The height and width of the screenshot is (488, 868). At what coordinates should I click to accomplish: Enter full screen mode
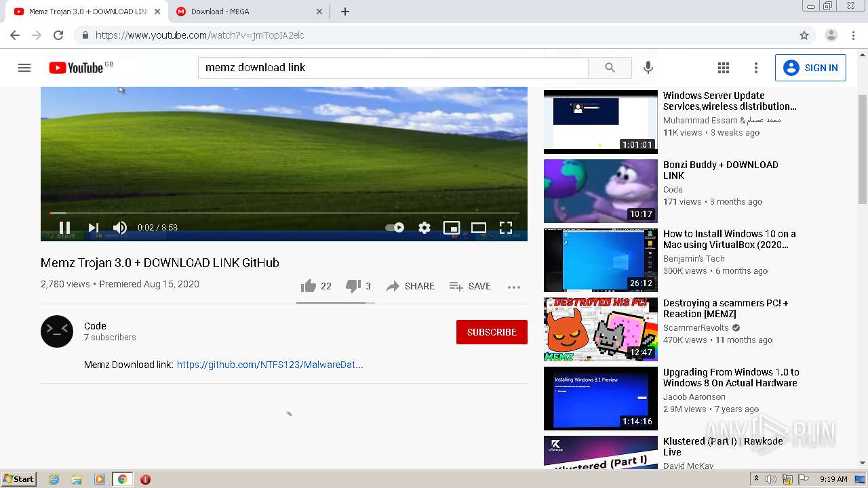click(506, 228)
